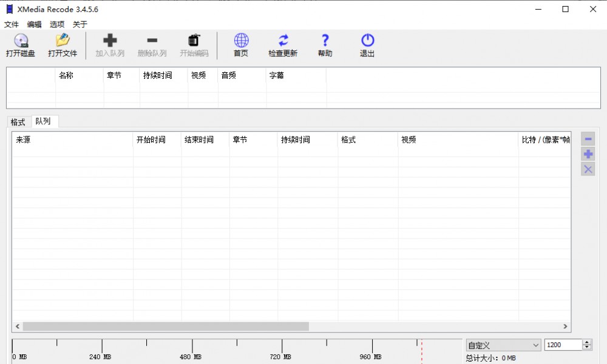
Task: Click the blue minus icon beside the queue
Action: [x=587, y=139]
